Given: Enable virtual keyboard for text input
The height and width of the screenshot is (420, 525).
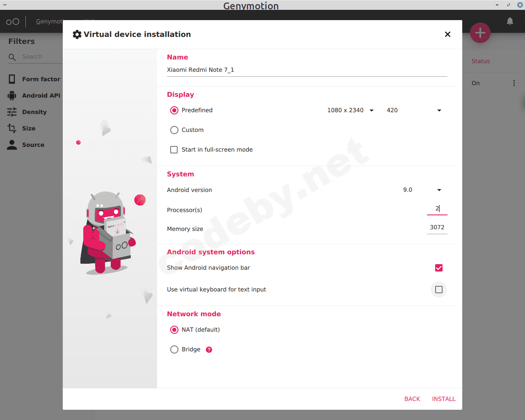Looking at the screenshot, I should [439, 290].
